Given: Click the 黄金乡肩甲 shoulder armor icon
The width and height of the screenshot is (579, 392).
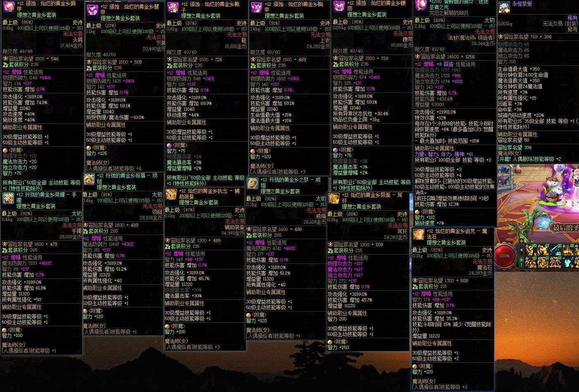Looking at the screenshot, I should 9,6.
